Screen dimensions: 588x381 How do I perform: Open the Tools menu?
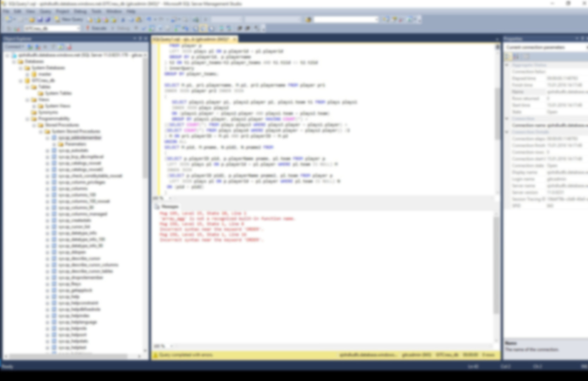pos(96,11)
